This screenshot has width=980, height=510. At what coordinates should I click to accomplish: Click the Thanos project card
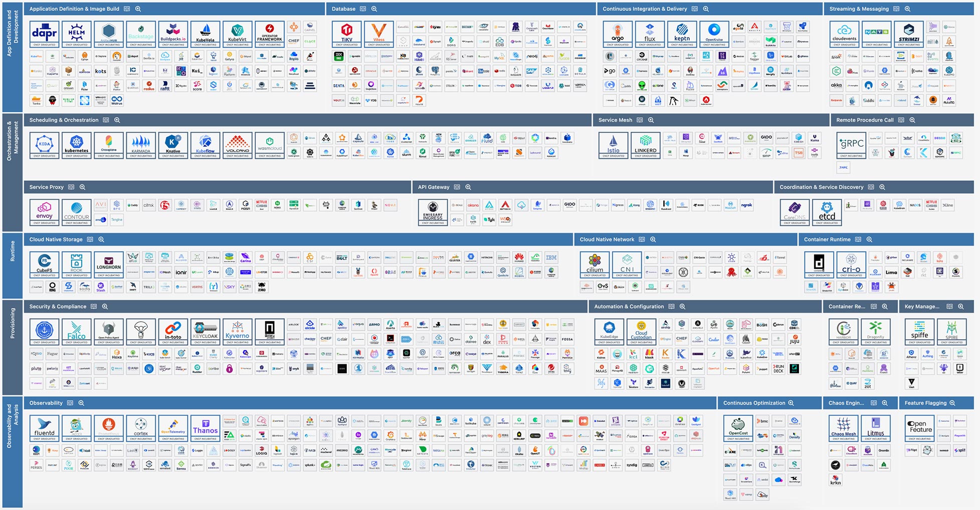(206, 428)
